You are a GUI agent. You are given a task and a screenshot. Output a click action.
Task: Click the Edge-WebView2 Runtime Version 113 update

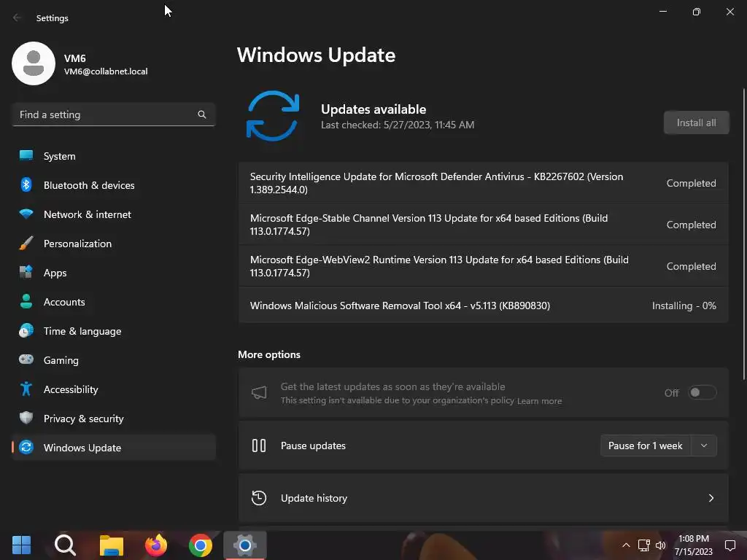point(484,266)
